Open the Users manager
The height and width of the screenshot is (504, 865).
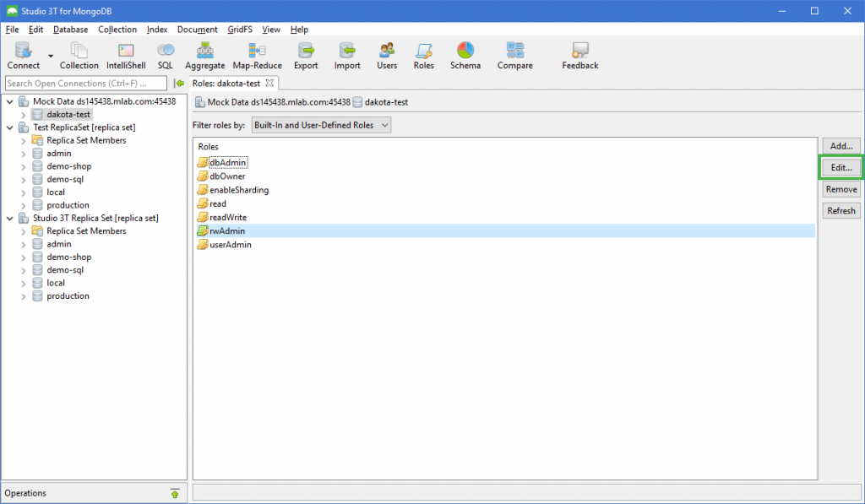point(387,56)
